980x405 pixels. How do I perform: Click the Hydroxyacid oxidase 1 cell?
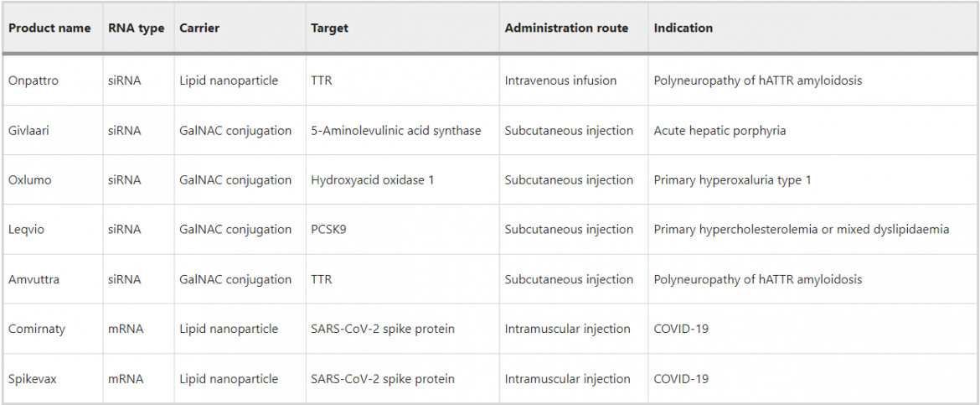(x=372, y=180)
